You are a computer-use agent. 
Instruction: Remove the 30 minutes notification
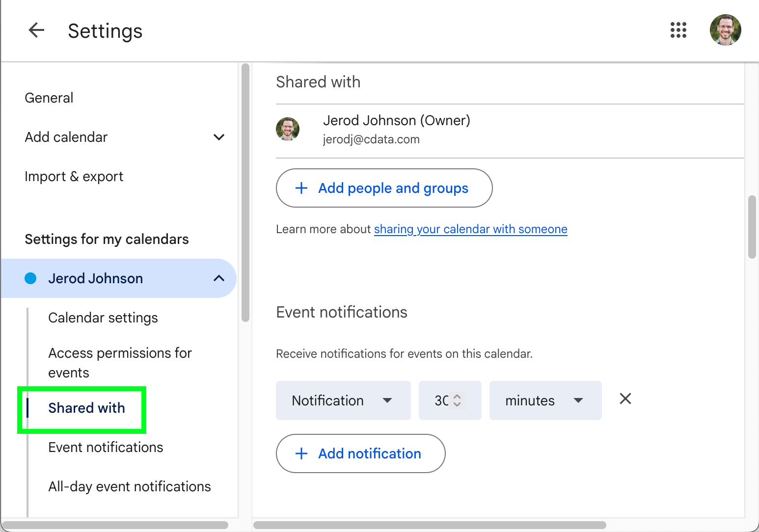625,399
